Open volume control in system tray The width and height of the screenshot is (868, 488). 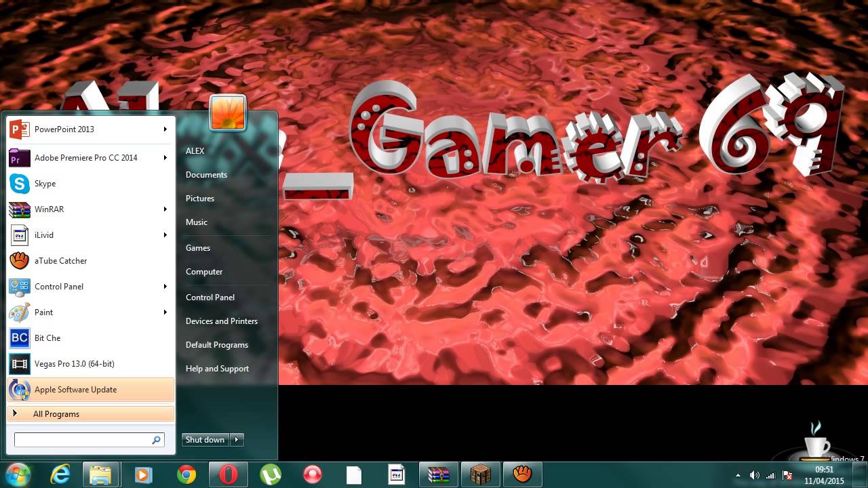[754, 475]
